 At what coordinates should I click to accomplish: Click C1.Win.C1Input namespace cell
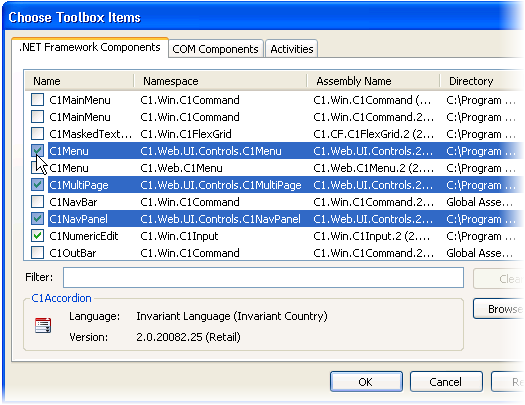179,236
